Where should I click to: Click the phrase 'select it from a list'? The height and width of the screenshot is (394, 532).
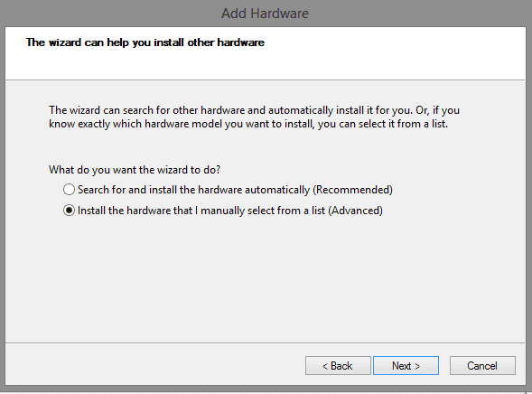pyautogui.click(x=403, y=124)
